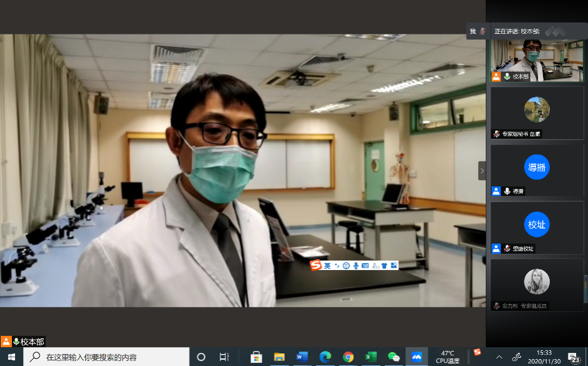The image size is (588, 366).
Task: Collapse the participant video side panel
Action: (482, 171)
